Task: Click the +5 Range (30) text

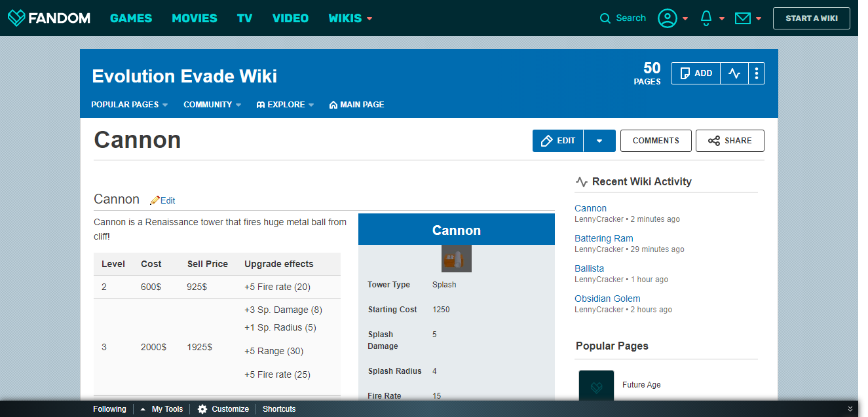Action: tap(274, 351)
